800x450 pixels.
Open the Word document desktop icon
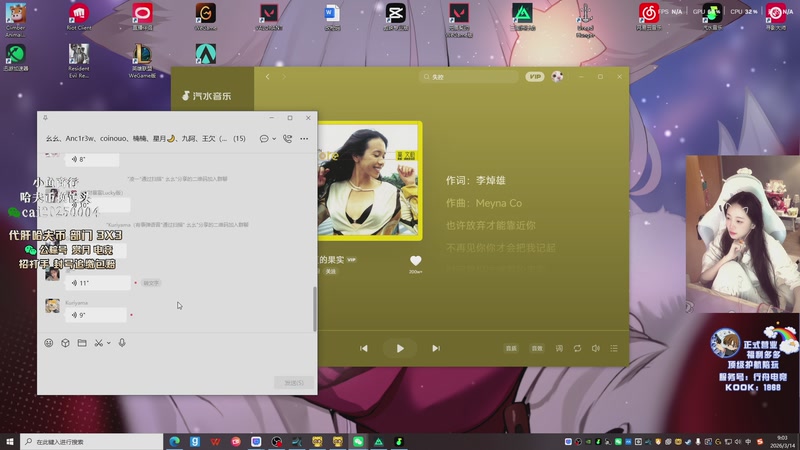point(332,17)
